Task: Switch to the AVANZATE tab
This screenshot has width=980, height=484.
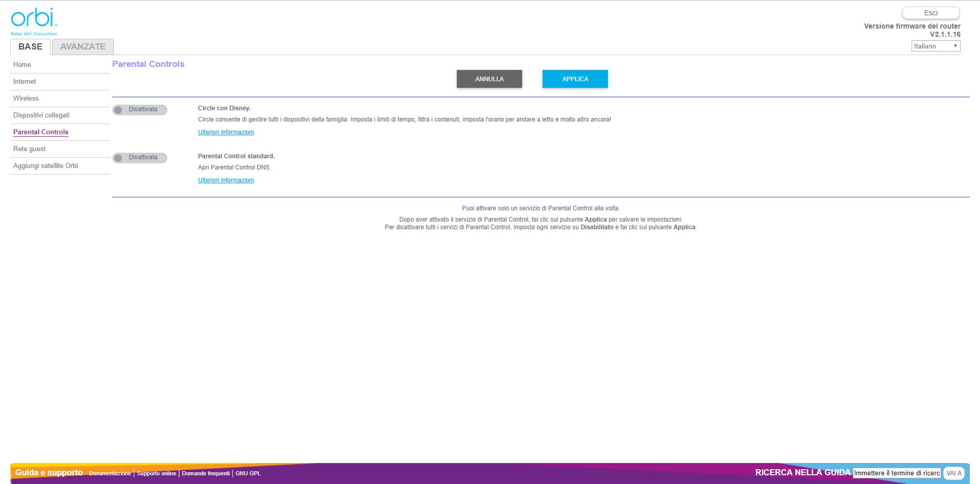Action: pyautogui.click(x=83, y=47)
